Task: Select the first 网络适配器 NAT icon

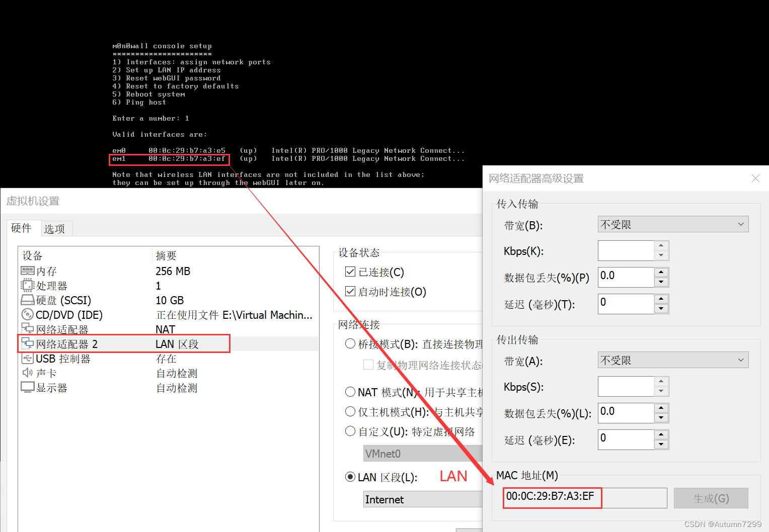Action: coord(28,329)
